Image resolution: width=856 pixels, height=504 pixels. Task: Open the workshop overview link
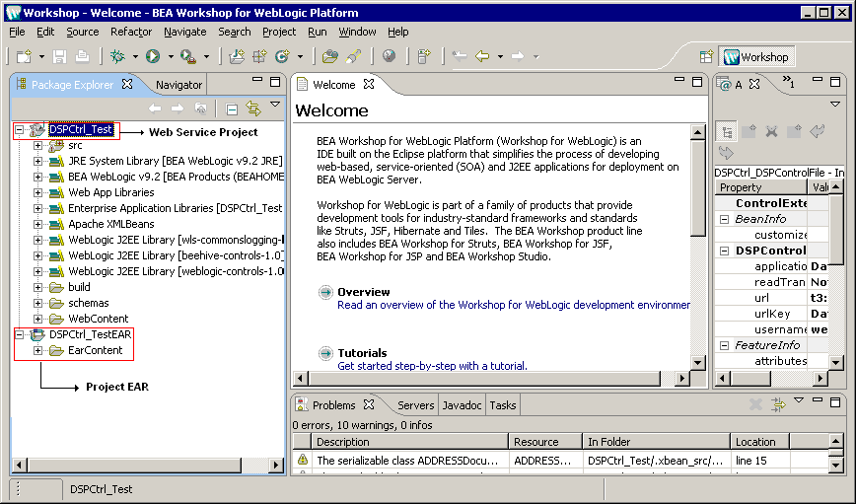pyautogui.click(x=513, y=305)
